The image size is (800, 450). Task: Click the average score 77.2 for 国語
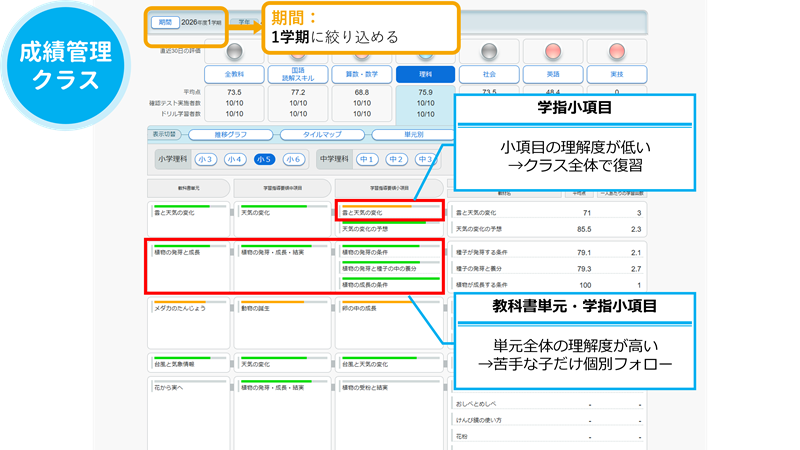298,92
